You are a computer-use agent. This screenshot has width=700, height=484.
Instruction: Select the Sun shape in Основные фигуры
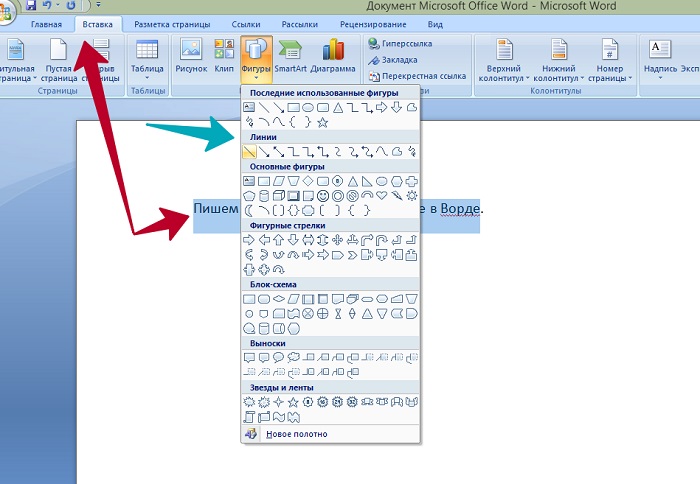tap(412, 196)
